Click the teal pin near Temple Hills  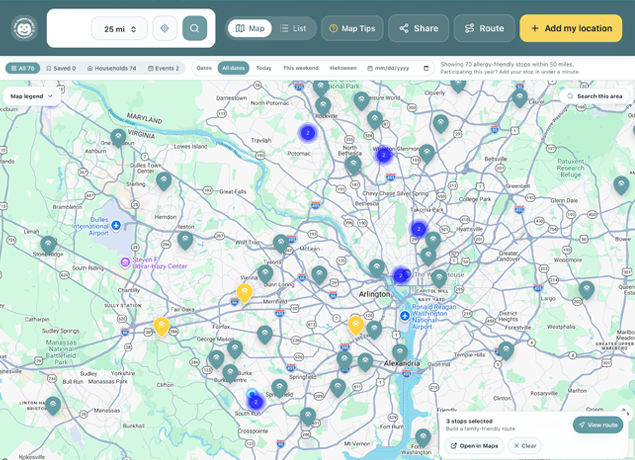(506, 350)
